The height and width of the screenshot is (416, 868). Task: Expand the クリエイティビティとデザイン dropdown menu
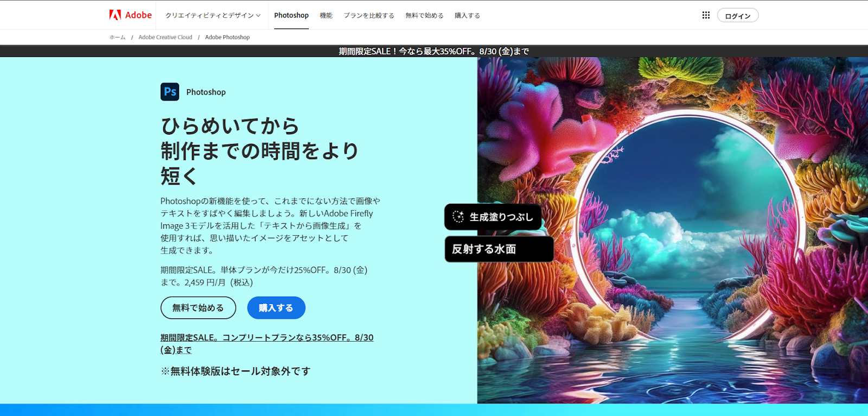click(x=213, y=15)
